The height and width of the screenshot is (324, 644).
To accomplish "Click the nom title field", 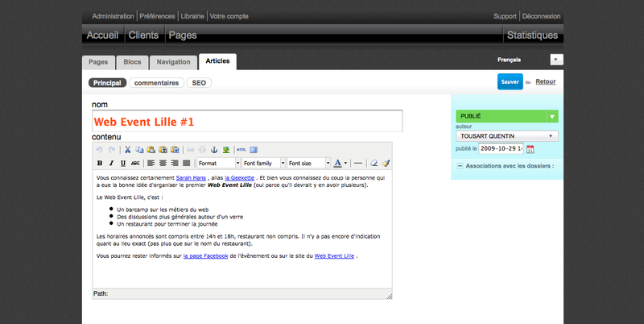I will click(247, 121).
